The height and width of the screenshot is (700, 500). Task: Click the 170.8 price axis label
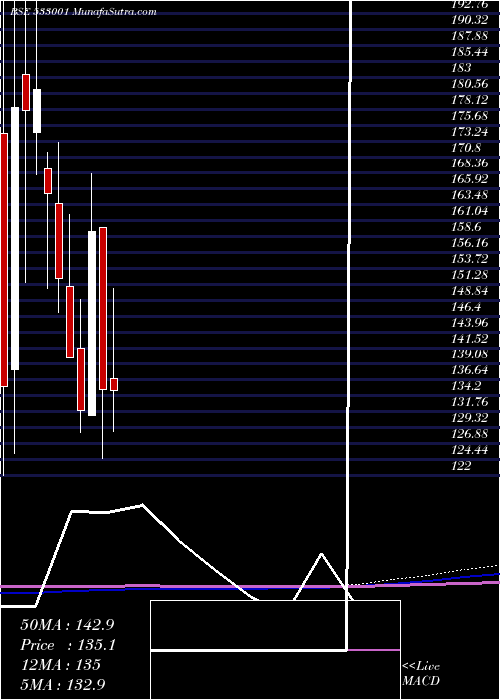click(467, 147)
